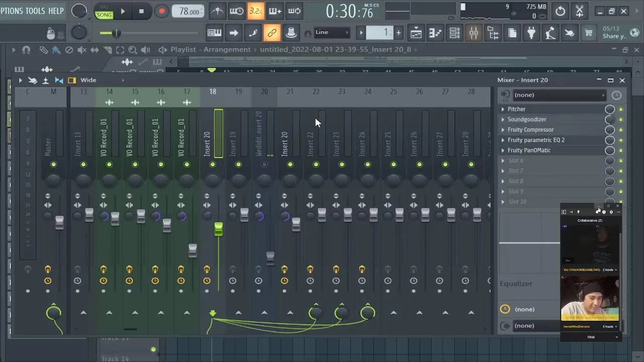Click the send arrow on track 19
Screen dimensions: 644x362
(238, 313)
